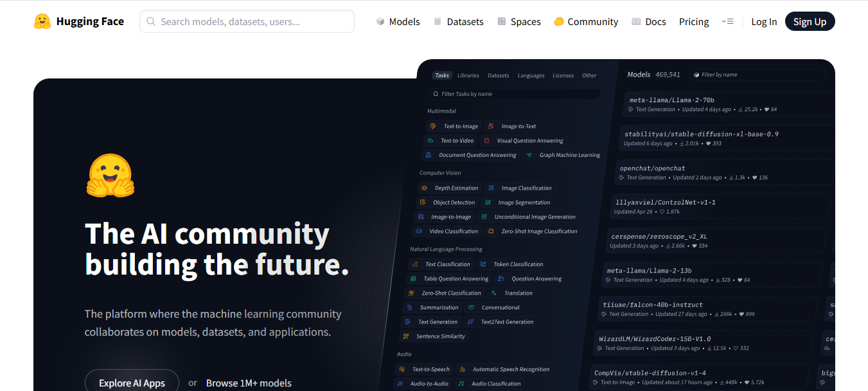Click the Explore AI Apps button
This screenshot has width=868, height=391.
(x=132, y=383)
